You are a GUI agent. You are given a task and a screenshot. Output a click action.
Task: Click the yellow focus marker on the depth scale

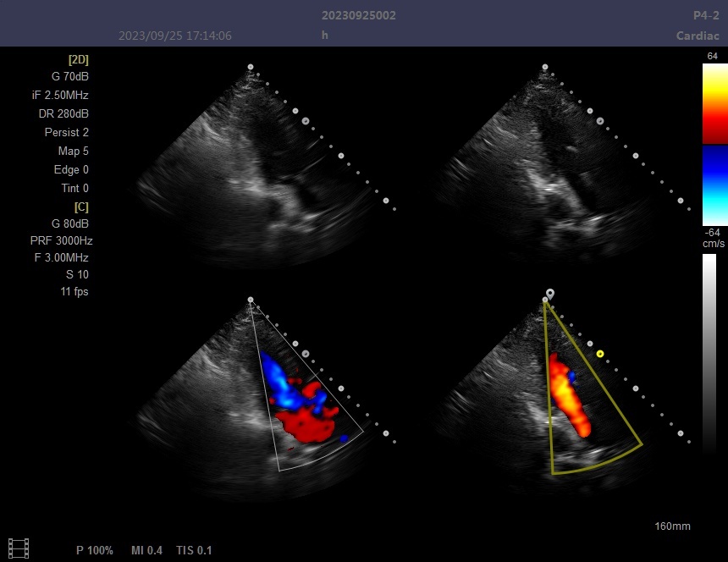(600, 354)
